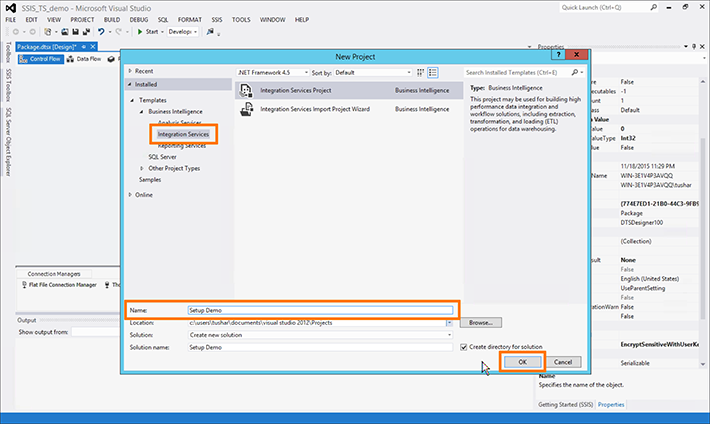Close the Properties panel
Image resolution: width=710 pixels, height=424 pixels.
click(x=702, y=46)
